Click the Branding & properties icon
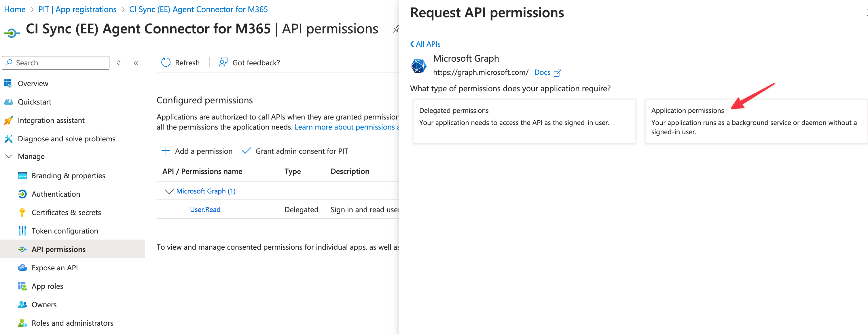 (x=22, y=176)
